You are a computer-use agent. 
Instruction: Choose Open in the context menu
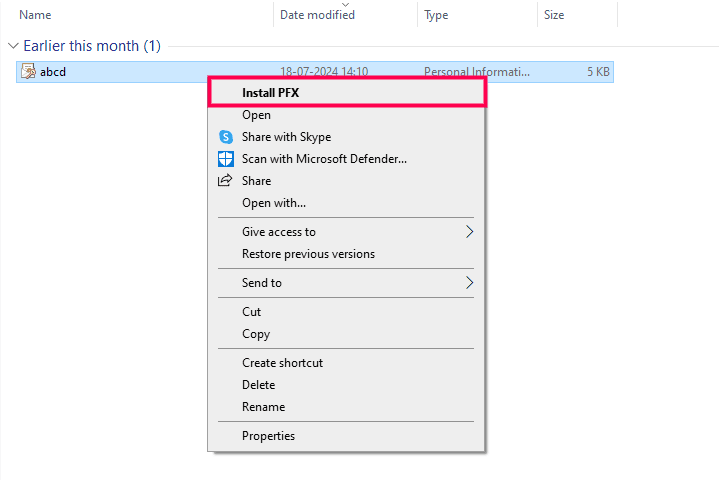click(256, 115)
